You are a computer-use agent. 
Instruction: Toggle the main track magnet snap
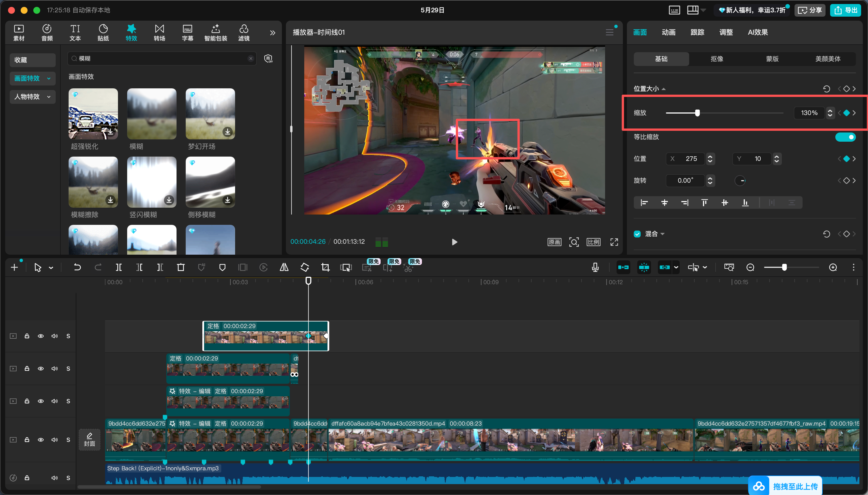point(623,268)
